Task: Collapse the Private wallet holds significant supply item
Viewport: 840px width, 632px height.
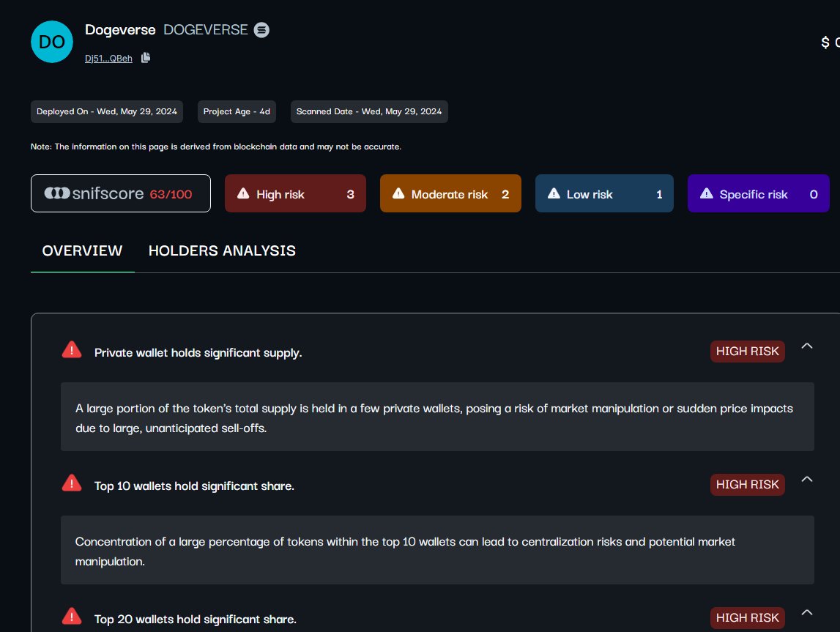Action: [x=807, y=346]
